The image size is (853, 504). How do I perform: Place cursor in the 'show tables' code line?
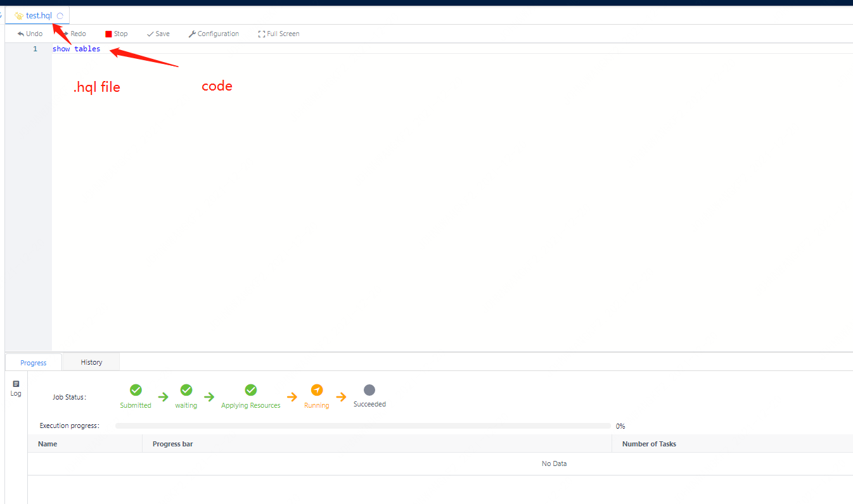[x=77, y=49]
